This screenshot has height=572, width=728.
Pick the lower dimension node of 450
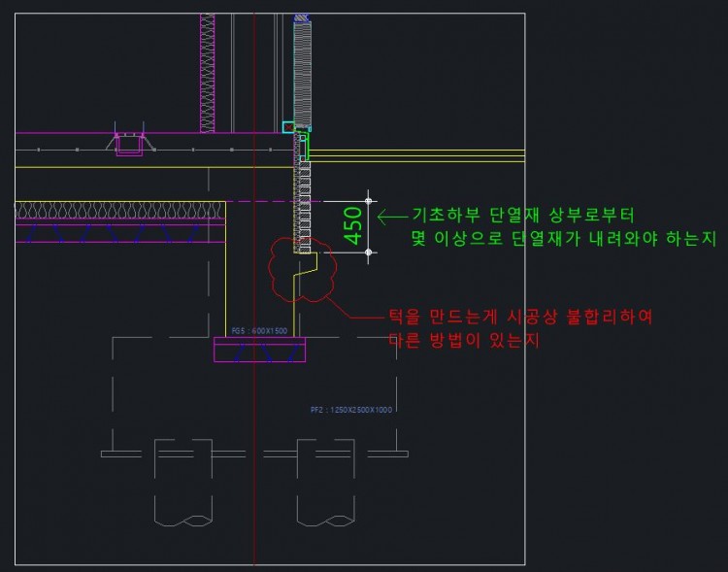coord(368,252)
